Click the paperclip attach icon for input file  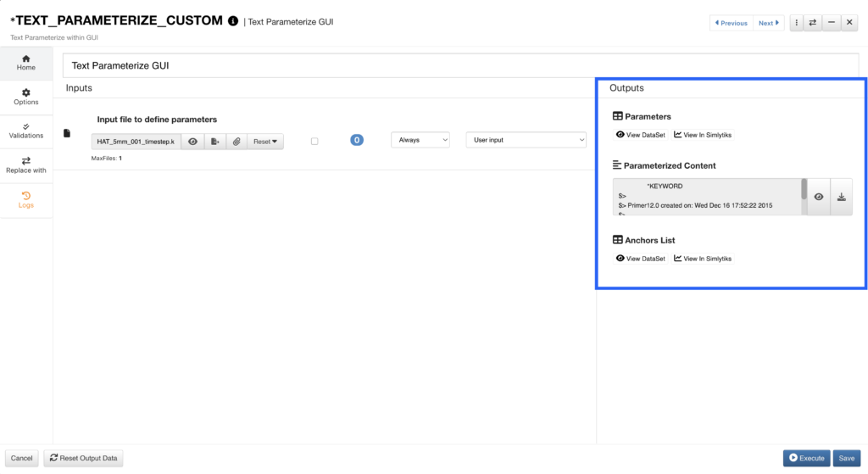pos(236,142)
